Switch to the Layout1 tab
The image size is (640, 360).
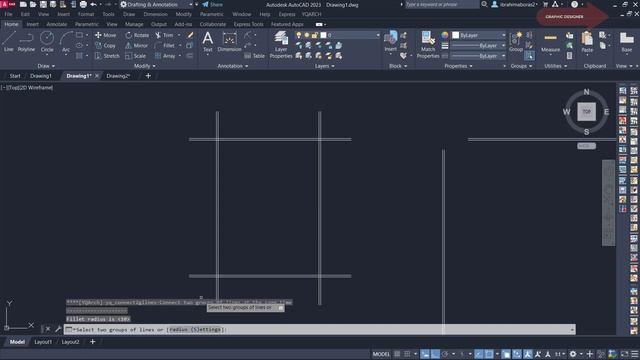[43, 342]
